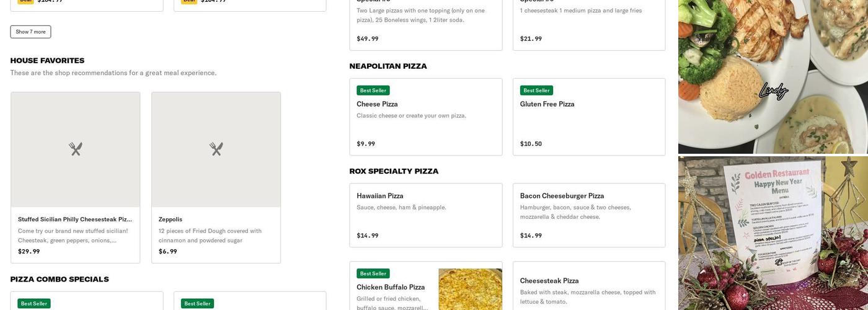Click fork-and-knife placeholder icon on Zeppolis card
This screenshot has width=868, height=310.
[x=216, y=149]
